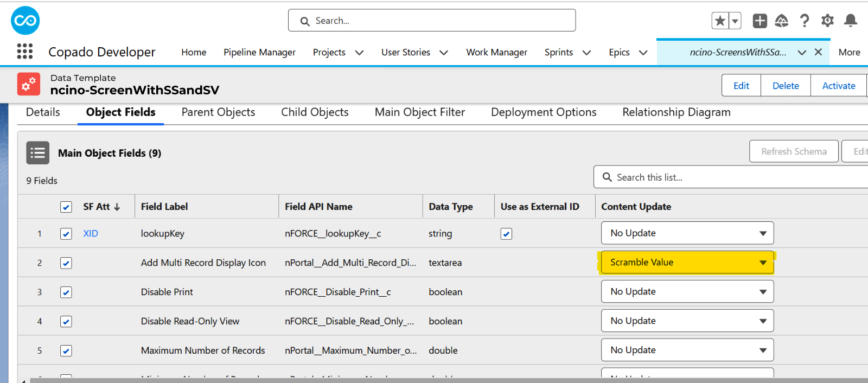The image size is (868, 383).
Task: Open Content Update dropdown for Disable Read-Only View
Action: pyautogui.click(x=687, y=321)
